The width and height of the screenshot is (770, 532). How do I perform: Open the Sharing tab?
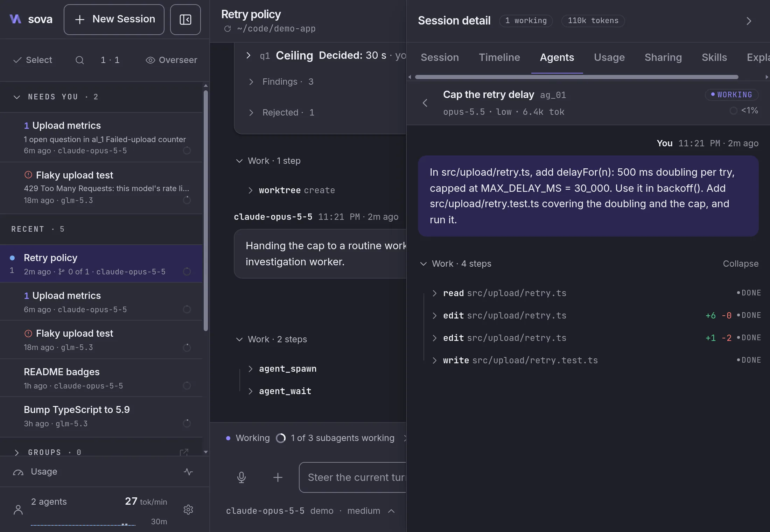(x=663, y=57)
